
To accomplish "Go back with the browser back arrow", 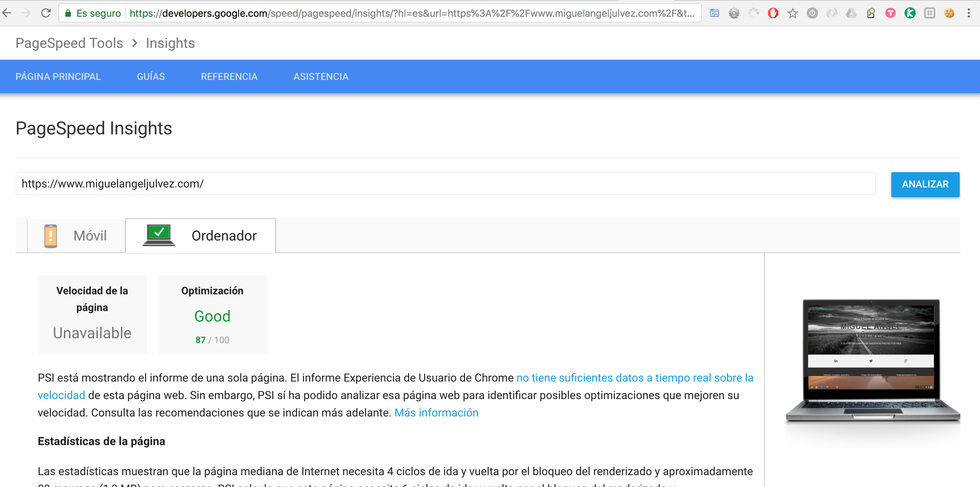I will 7,13.
